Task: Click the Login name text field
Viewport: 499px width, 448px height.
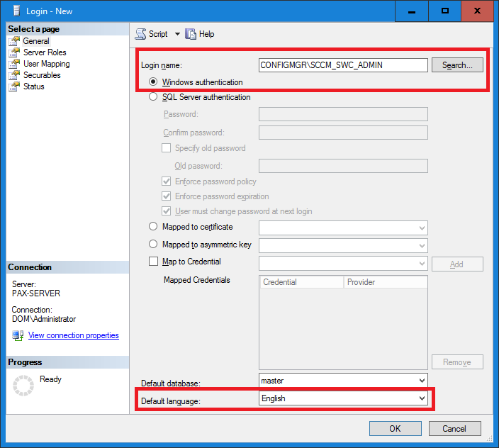Action: 343,65
